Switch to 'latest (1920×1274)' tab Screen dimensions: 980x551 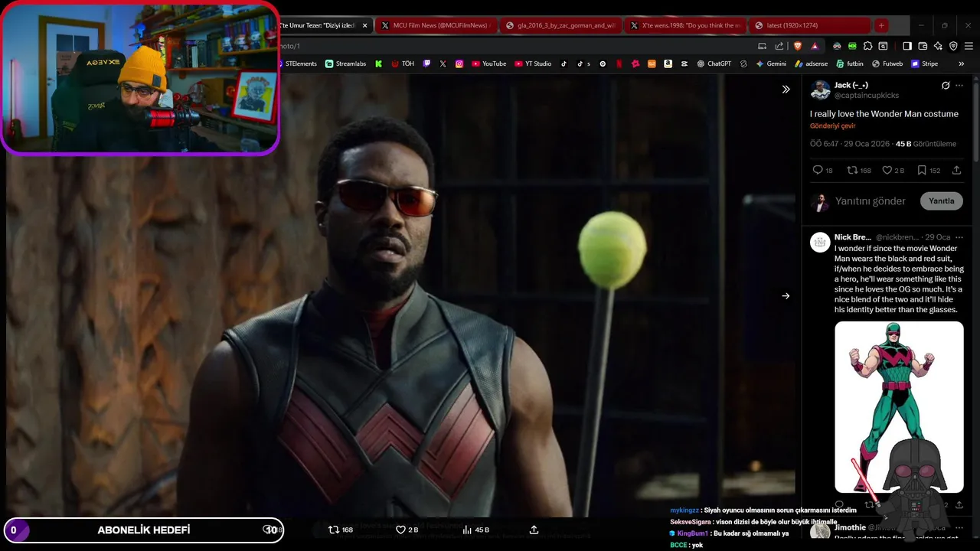[x=809, y=25]
